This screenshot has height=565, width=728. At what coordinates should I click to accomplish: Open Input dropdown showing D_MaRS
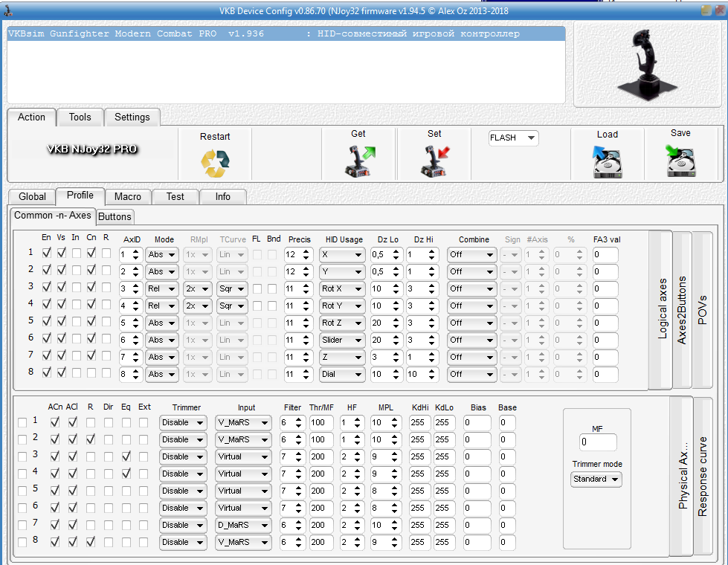[243, 525]
